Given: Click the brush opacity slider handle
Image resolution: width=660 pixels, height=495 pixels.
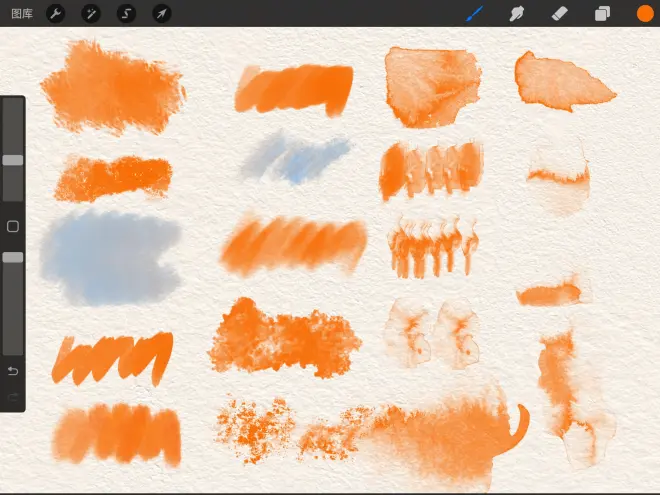Looking at the screenshot, I should [13, 257].
